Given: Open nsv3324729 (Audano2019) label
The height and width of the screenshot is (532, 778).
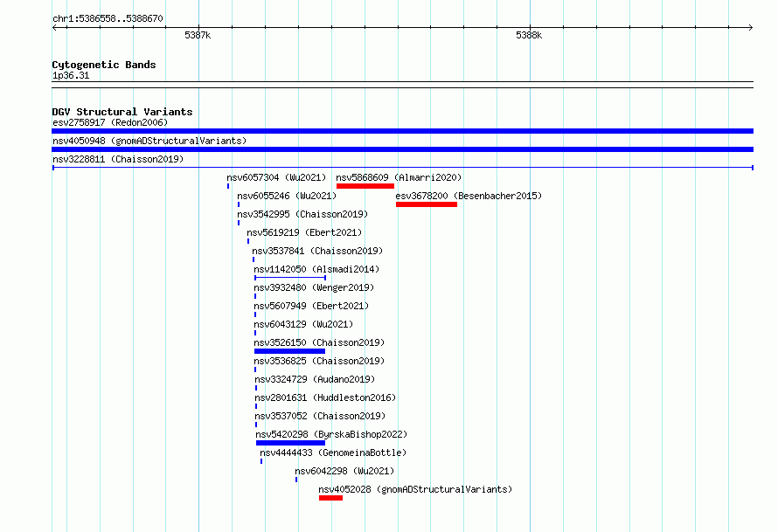Looking at the screenshot, I should [x=315, y=379].
